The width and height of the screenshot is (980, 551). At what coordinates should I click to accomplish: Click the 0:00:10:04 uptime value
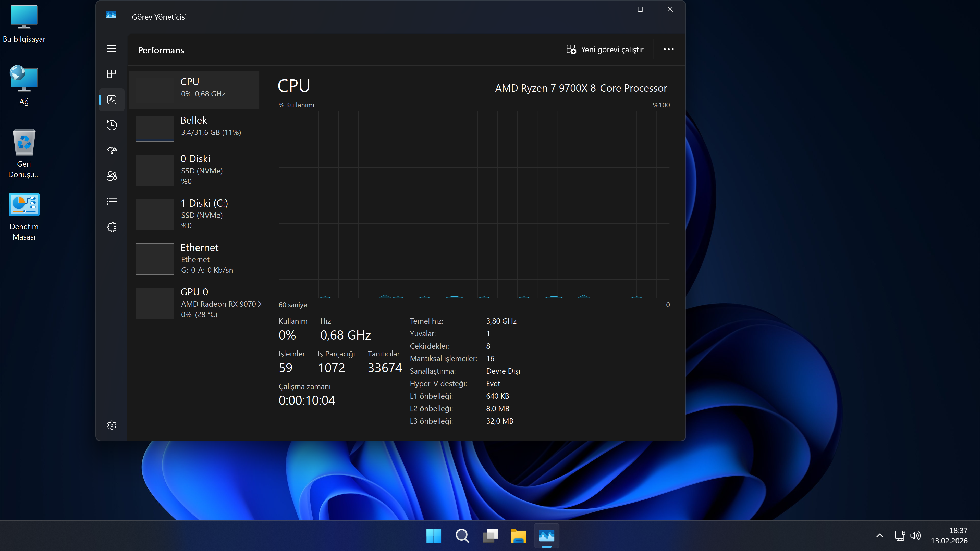coord(307,400)
